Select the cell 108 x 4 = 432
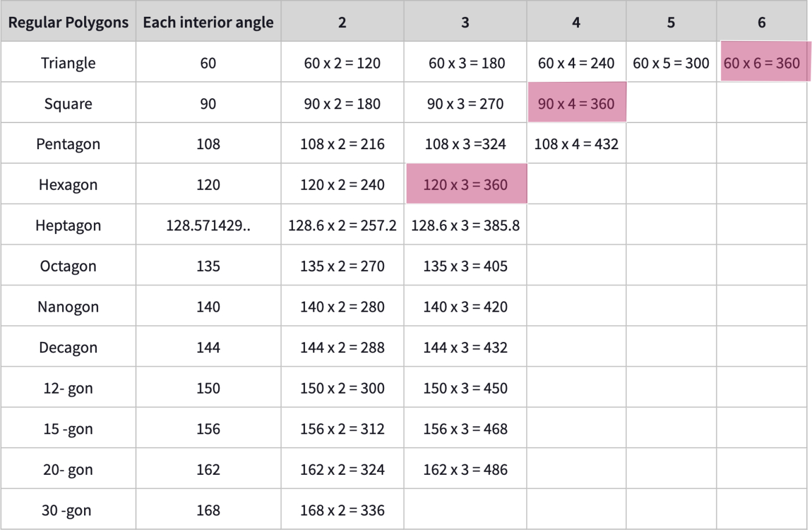812x530 pixels. 577,143
